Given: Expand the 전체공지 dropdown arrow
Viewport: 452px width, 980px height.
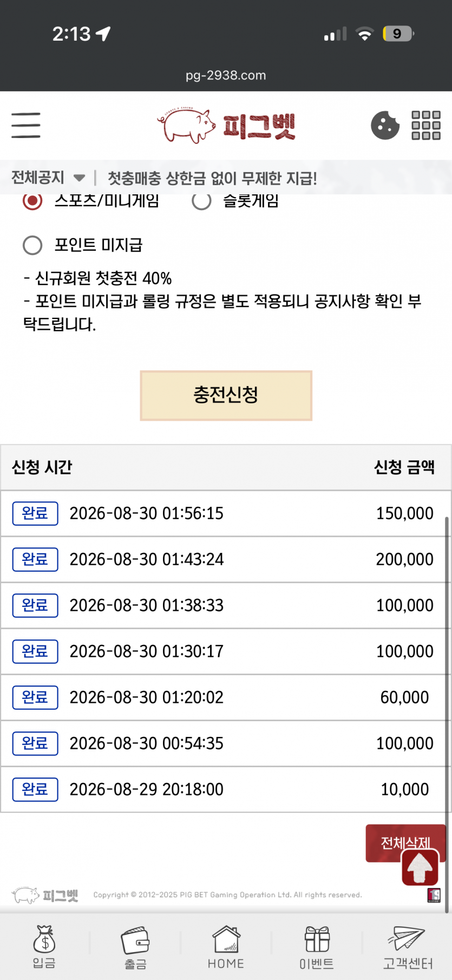Looking at the screenshot, I should pyautogui.click(x=79, y=178).
